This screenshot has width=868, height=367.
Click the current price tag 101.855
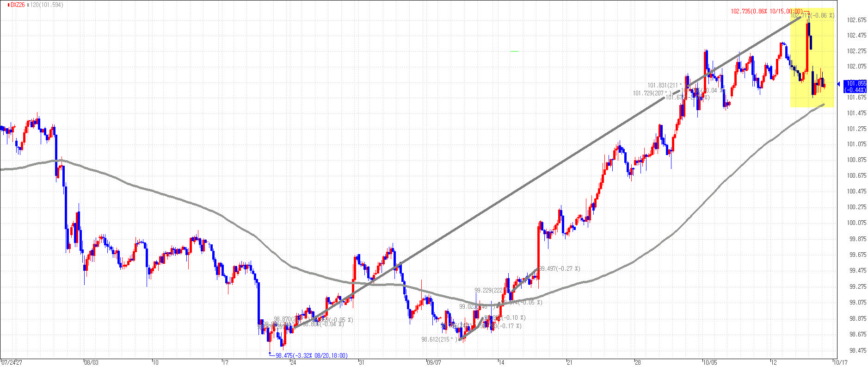pyautogui.click(x=855, y=86)
